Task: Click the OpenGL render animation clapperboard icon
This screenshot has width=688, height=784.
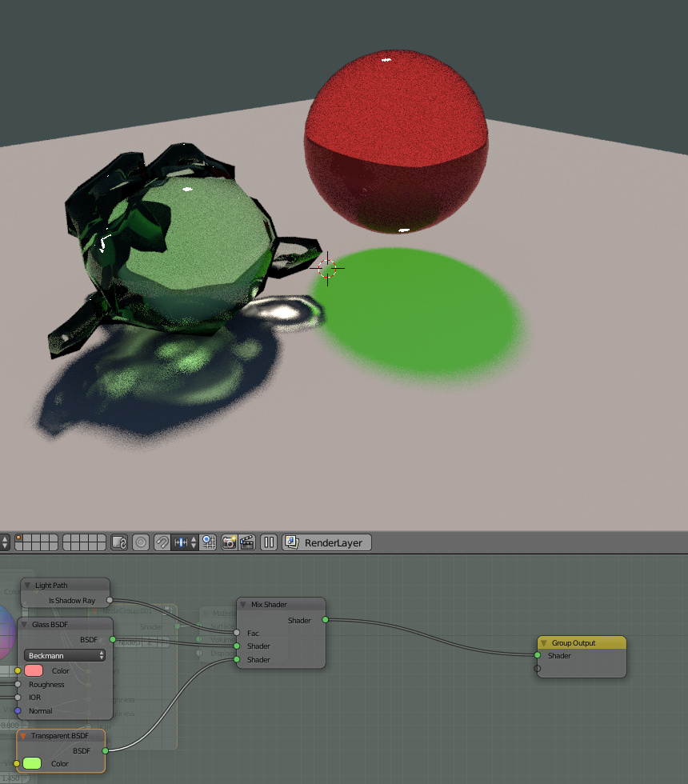Action: (x=247, y=542)
